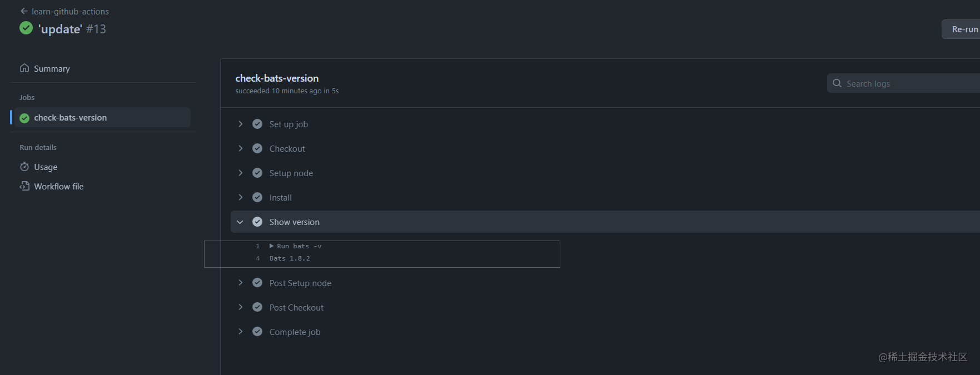This screenshot has width=980, height=375.
Task: Select check-bats-version job in sidebar
Action: [70, 118]
